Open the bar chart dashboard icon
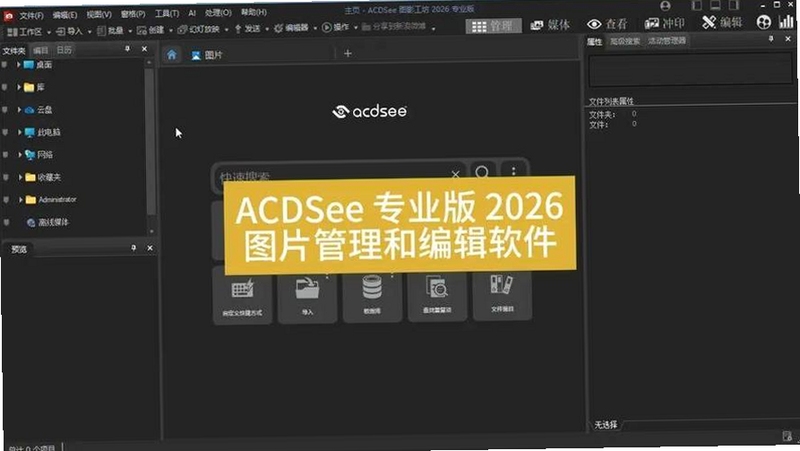 click(786, 21)
